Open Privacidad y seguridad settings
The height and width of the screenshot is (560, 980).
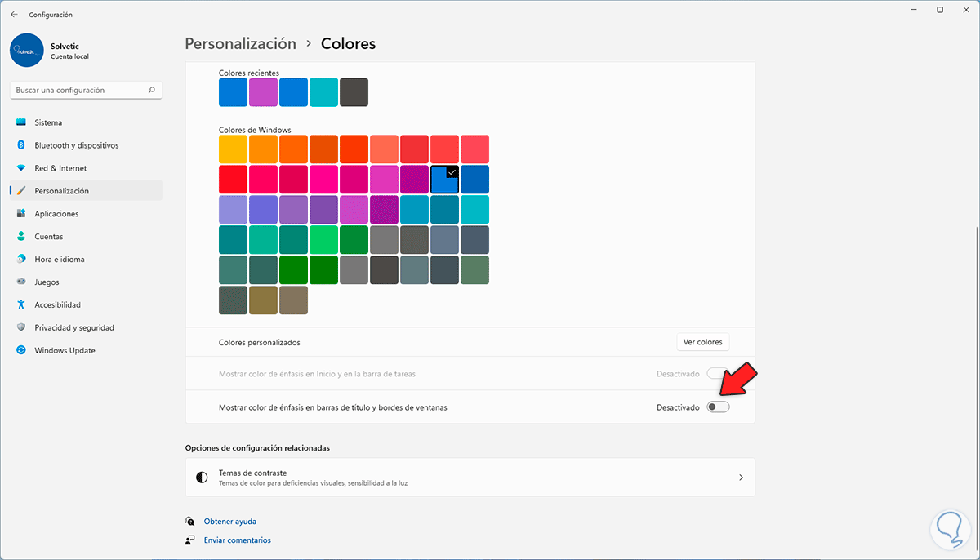click(73, 327)
